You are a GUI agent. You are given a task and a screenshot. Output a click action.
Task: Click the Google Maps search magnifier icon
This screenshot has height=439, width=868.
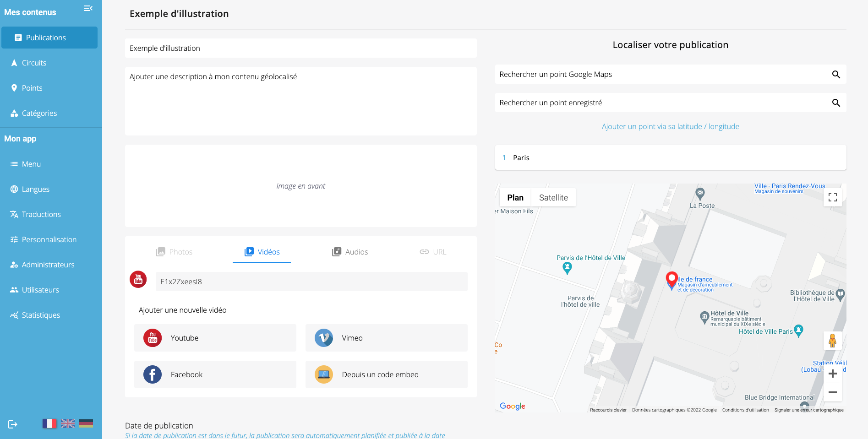[x=836, y=75]
